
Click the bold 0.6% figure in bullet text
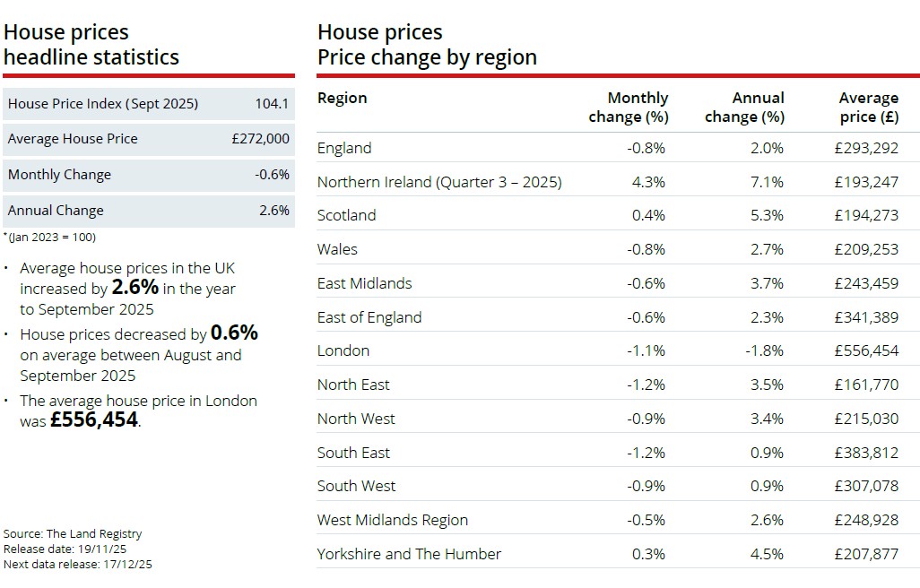pos(234,333)
